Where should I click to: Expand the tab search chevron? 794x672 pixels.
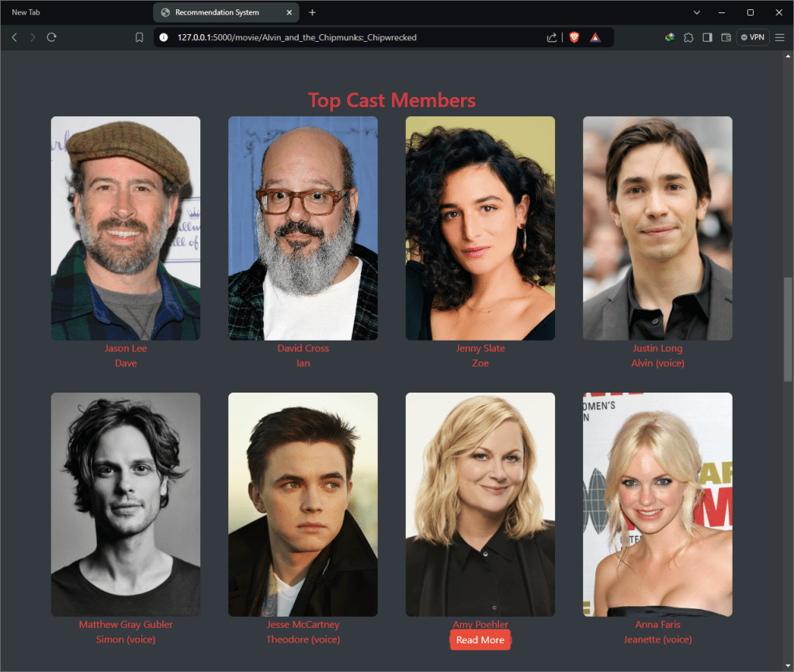click(696, 12)
